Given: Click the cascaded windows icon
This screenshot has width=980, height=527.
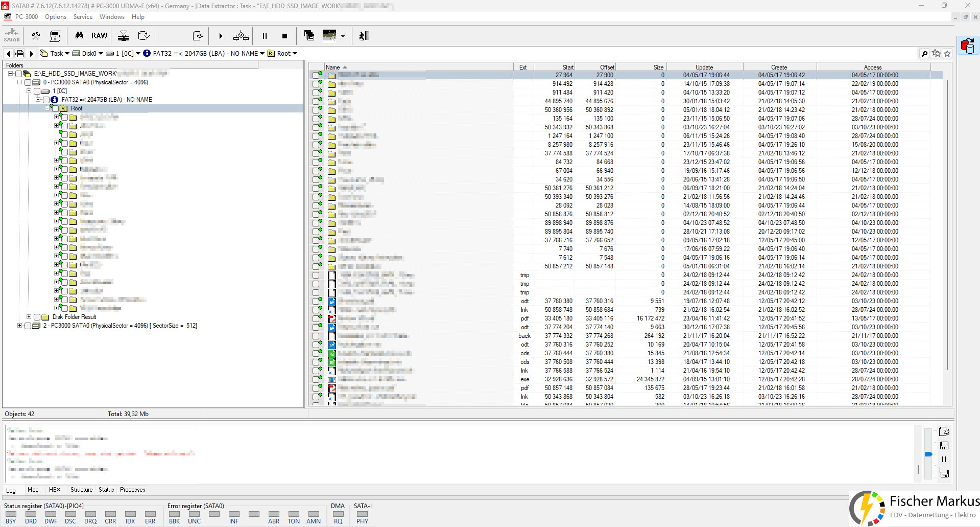Looking at the screenshot, I should coord(309,35).
